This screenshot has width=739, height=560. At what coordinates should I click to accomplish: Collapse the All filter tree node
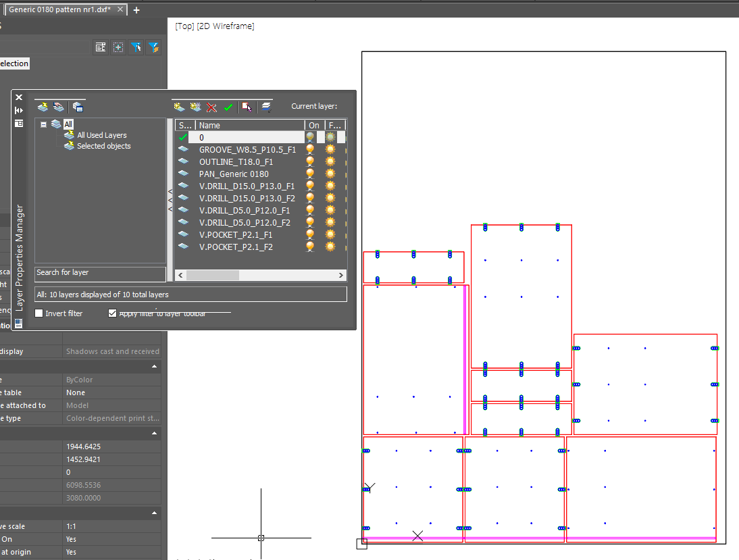[43, 124]
